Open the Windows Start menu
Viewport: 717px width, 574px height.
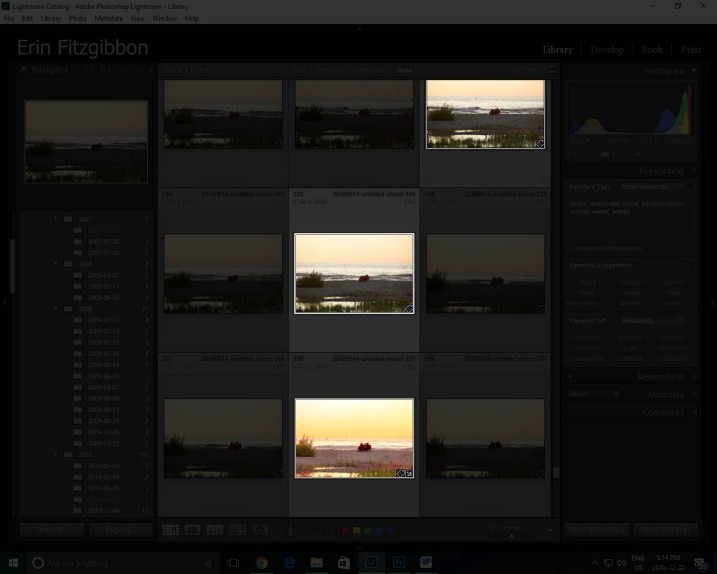[x=13, y=563]
